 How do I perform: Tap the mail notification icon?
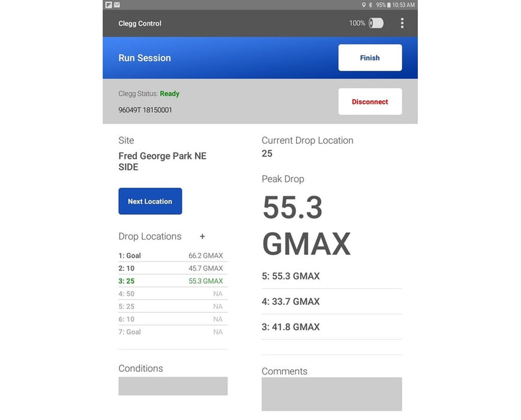point(116,5)
